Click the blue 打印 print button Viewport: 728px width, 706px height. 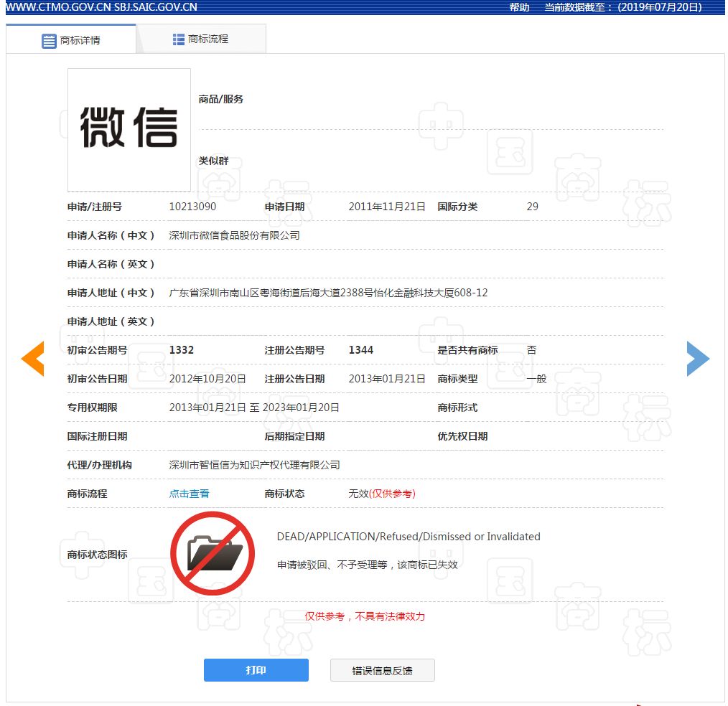coord(256,670)
